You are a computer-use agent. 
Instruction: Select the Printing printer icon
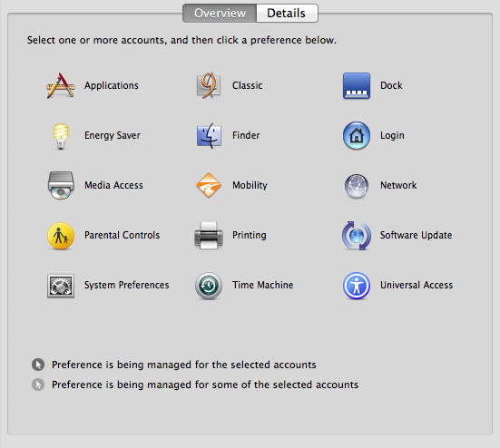(209, 236)
